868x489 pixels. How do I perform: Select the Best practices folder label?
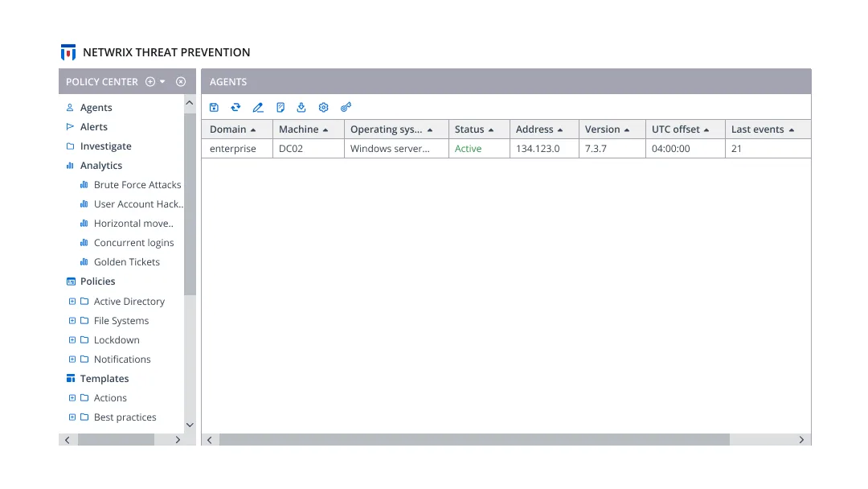pos(125,417)
